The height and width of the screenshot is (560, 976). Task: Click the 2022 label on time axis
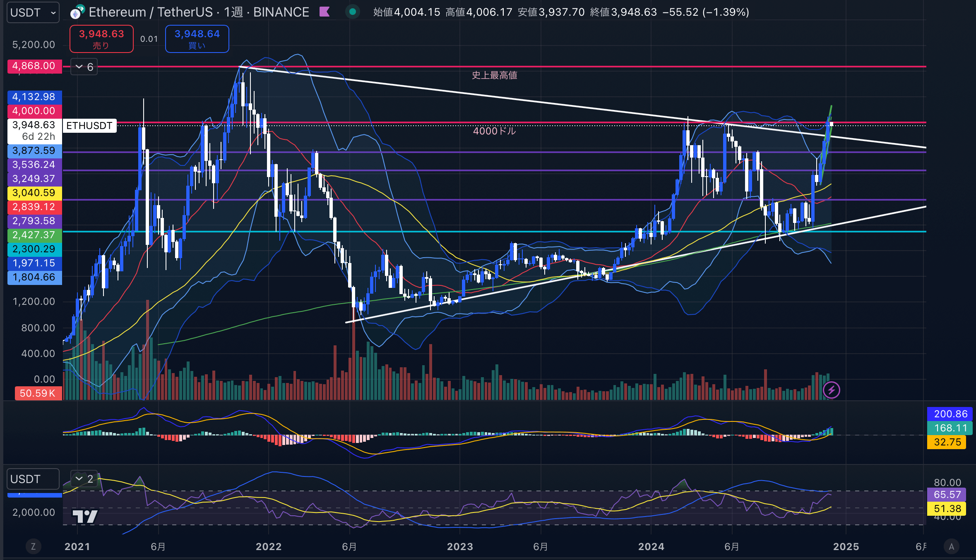269,547
